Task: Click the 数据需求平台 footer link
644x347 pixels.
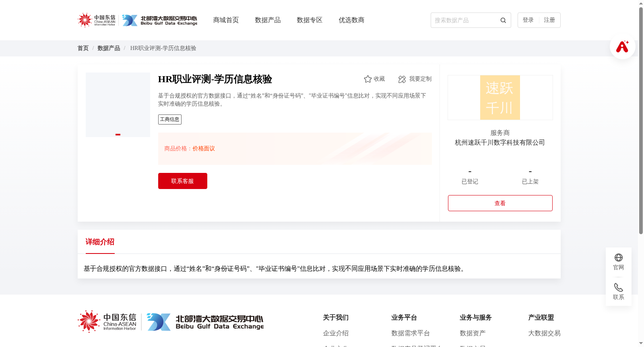Action: pyautogui.click(x=411, y=333)
